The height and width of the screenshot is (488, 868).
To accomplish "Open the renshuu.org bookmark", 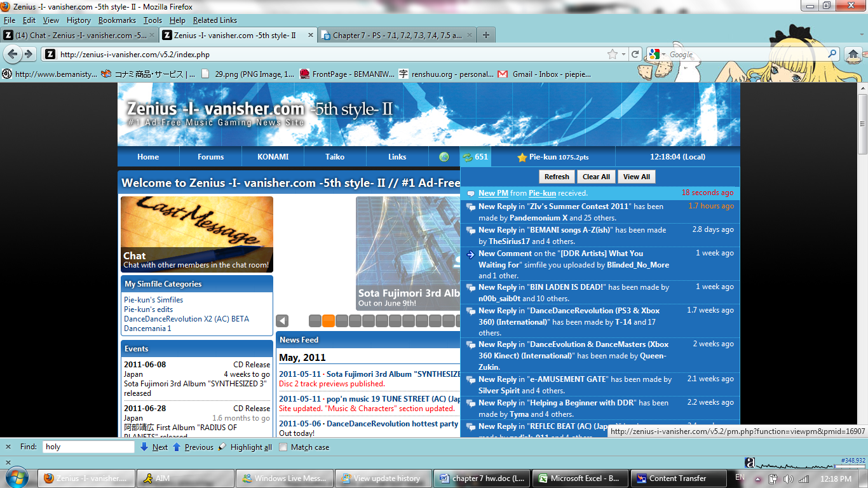I will pyautogui.click(x=445, y=74).
